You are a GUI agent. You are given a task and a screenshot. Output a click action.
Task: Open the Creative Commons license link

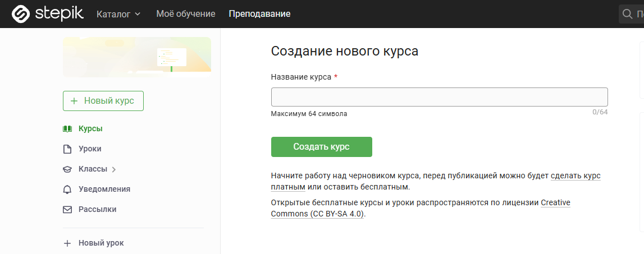[x=555, y=202]
